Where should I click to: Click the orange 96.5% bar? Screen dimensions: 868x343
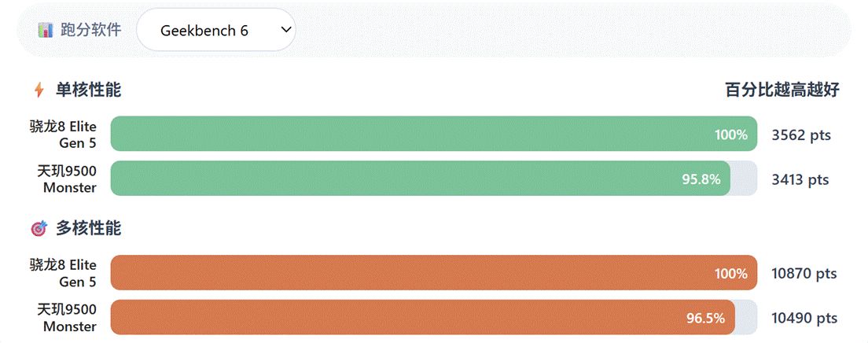(422, 318)
